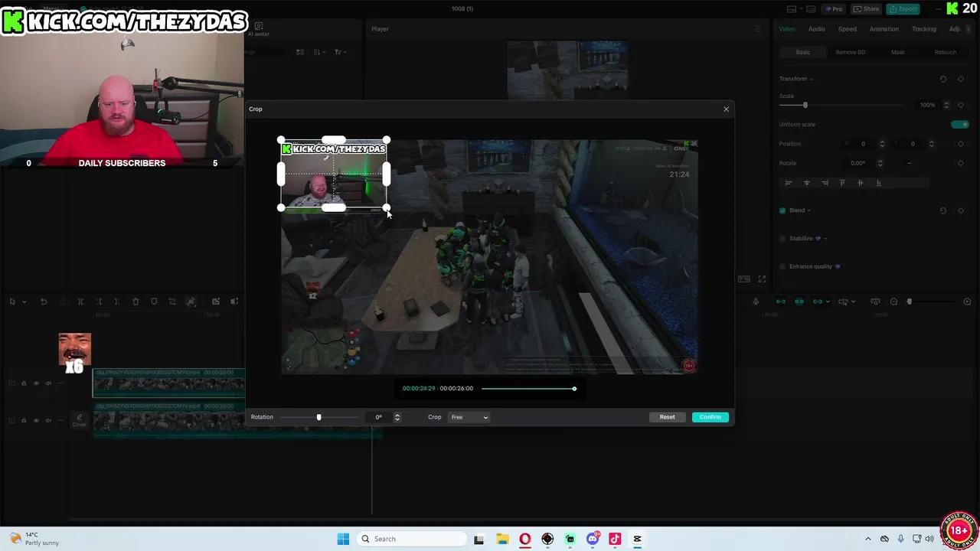Select the Video inspector tab
This screenshot has width=980, height=551.
pos(786,29)
